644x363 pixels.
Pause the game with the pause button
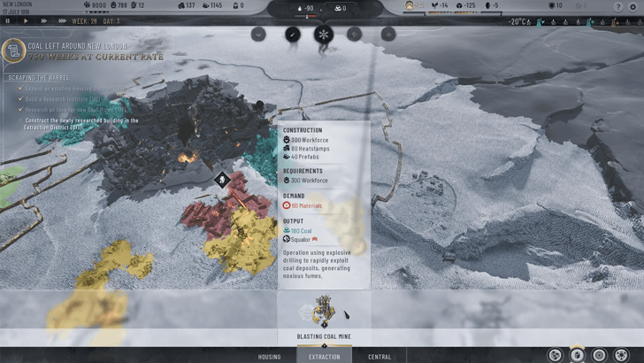point(8,20)
